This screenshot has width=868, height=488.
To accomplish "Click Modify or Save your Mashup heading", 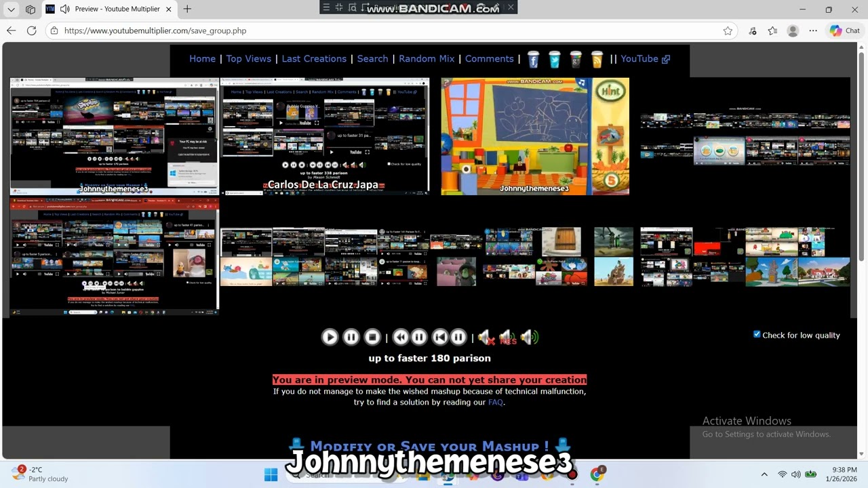I will [x=429, y=446].
